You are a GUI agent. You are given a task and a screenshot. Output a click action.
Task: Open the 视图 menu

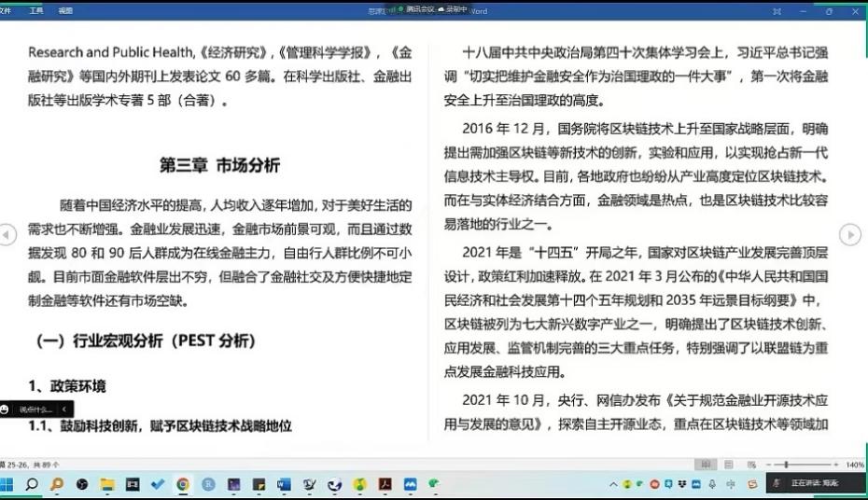click(65, 11)
